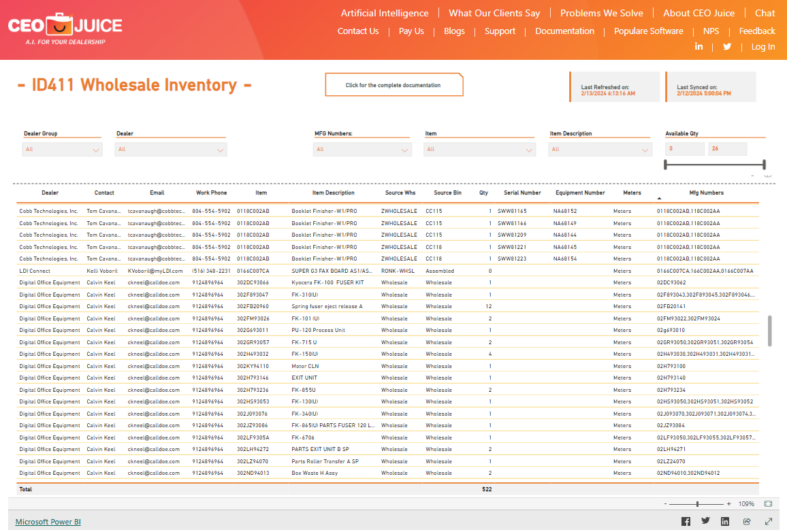Open the LinkedIn icon in header
Image resolution: width=787 pixels, height=532 pixels.
[x=698, y=46]
